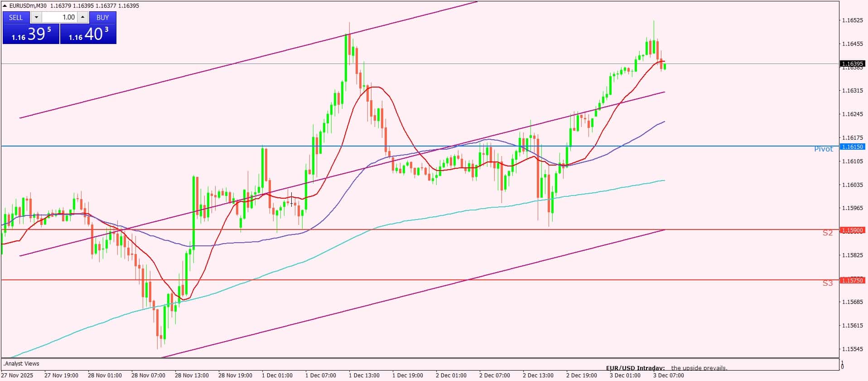This screenshot has width=868, height=381.
Task: Click the 1.15900 red price tag
Action: click(x=852, y=230)
